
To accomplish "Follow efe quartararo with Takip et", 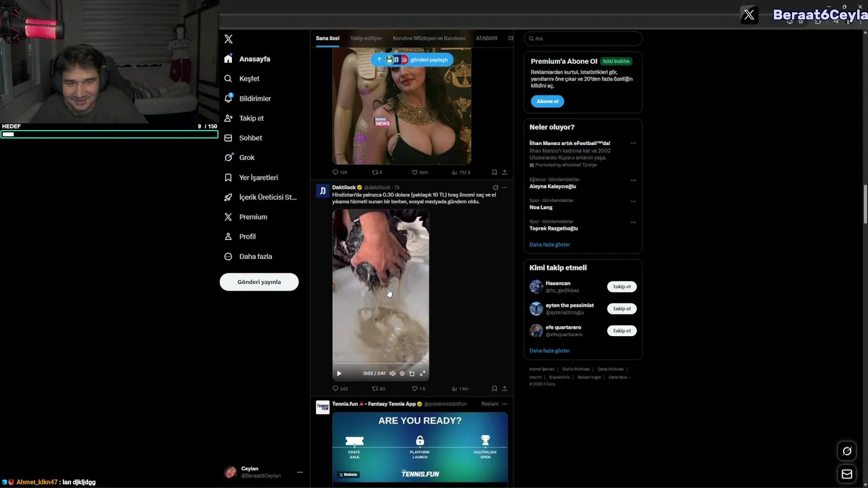I will coord(622,331).
